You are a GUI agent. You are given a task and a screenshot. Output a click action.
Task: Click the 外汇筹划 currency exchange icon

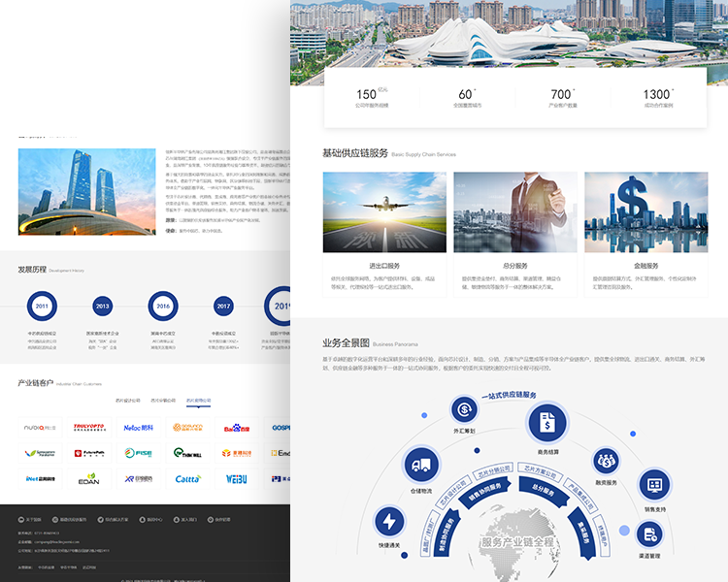(464, 409)
